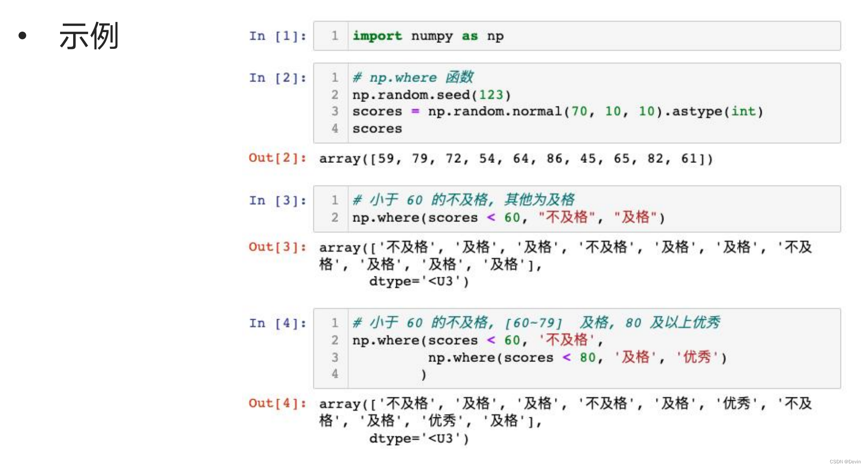Viewport: 868px width, 468px height.
Task: Click the nested np.where(scores < 80 line
Action: pos(577,358)
